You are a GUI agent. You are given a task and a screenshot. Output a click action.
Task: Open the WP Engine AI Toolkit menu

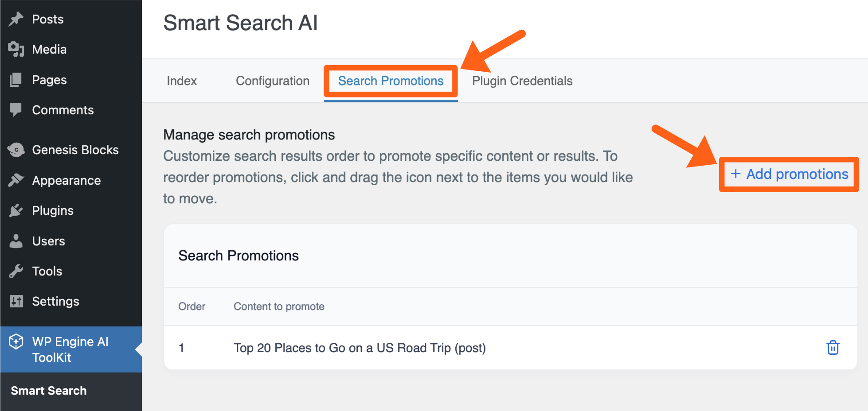pos(70,349)
